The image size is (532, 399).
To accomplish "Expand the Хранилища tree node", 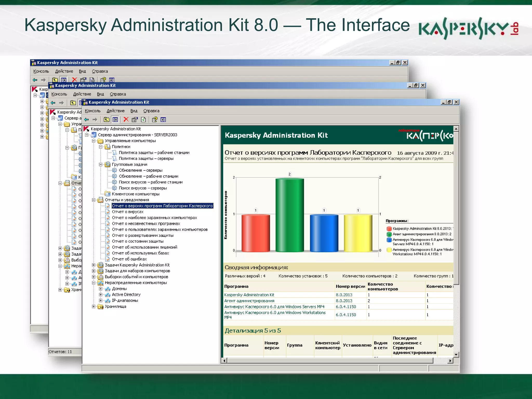I will (94, 307).
